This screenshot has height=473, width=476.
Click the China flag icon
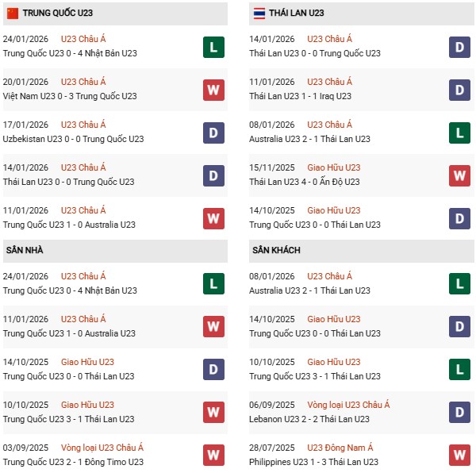pos(13,13)
